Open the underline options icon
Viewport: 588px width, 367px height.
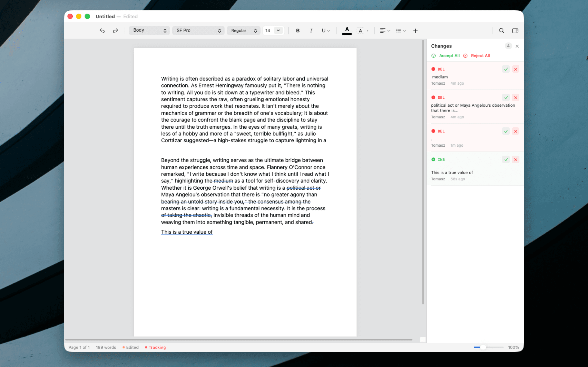(326, 31)
